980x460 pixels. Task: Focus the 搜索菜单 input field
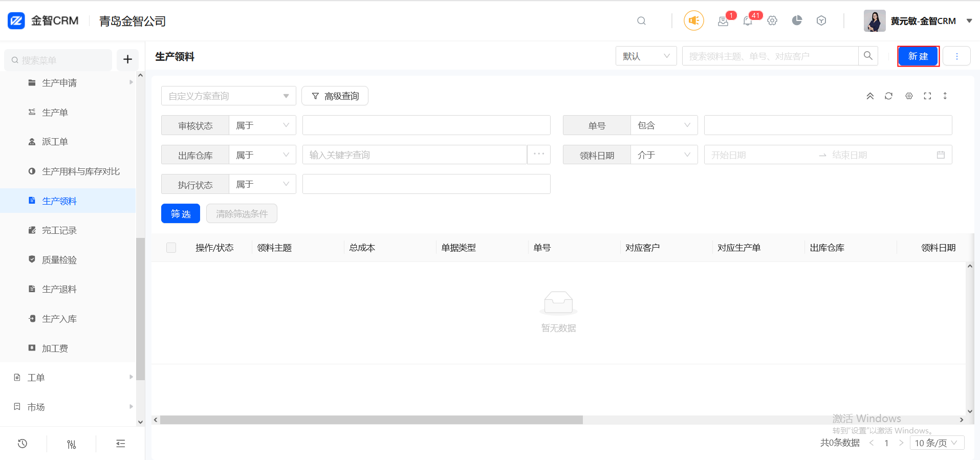pyautogui.click(x=58, y=60)
